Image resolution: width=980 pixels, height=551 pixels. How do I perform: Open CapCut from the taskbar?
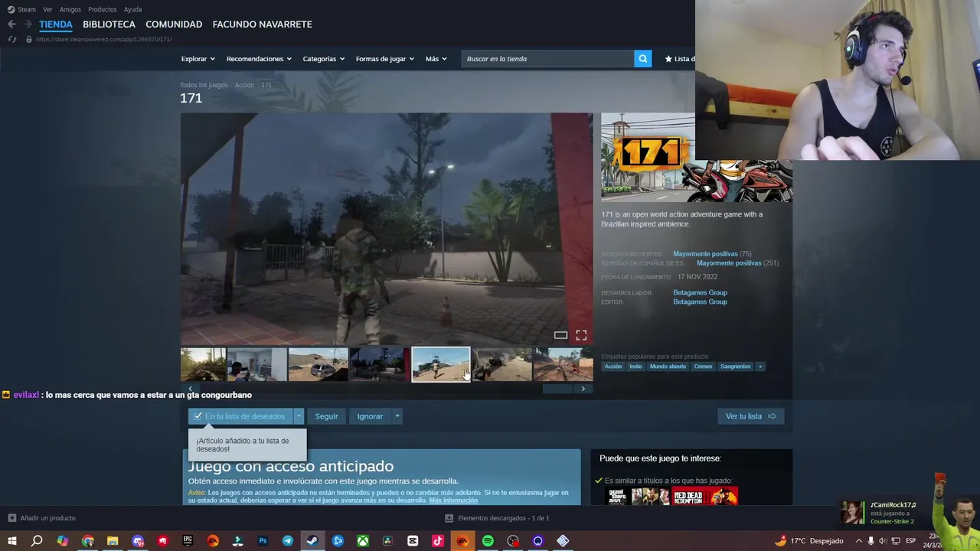pyautogui.click(x=413, y=541)
